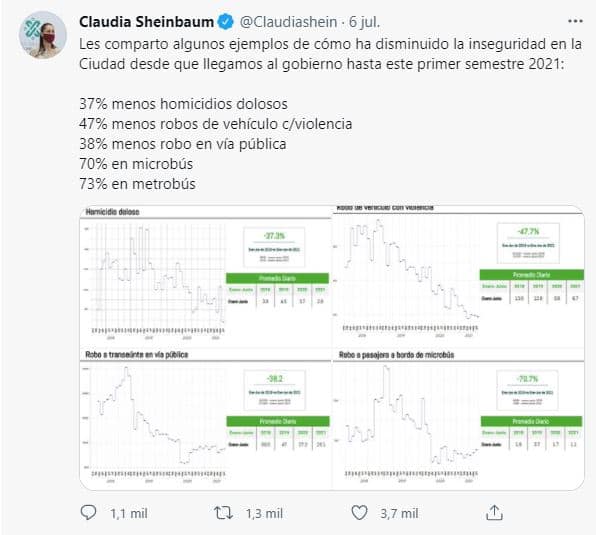Click the Claudia Sheinbaum display name
Screen dimensions: 596x535
pyautogui.click(x=146, y=22)
